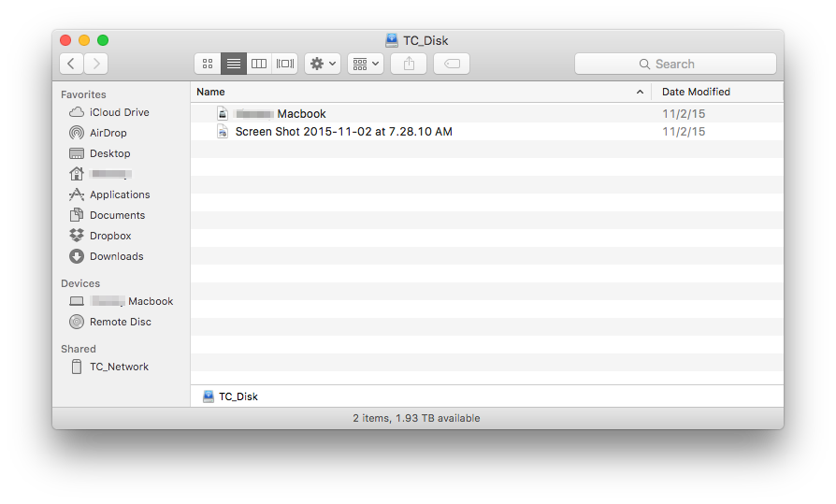Close the Finder window with the red button
Screen dimensions: 836x504
coord(65,40)
